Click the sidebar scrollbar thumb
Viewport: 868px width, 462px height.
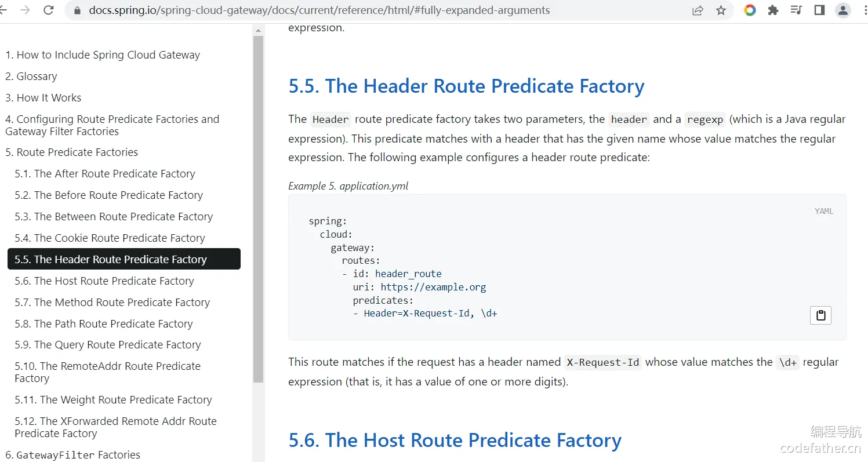pyautogui.click(x=258, y=209)
